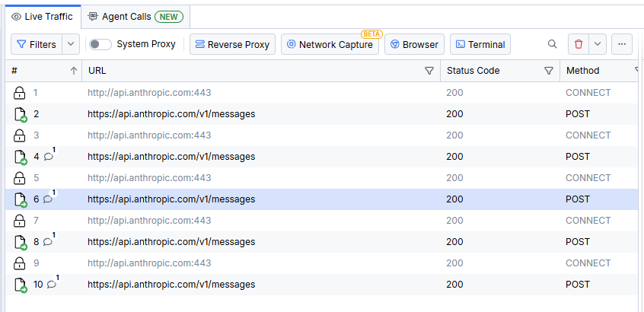Open the Terminal button
This screenshot has width=644, height=312.
[x=480, y=44]
